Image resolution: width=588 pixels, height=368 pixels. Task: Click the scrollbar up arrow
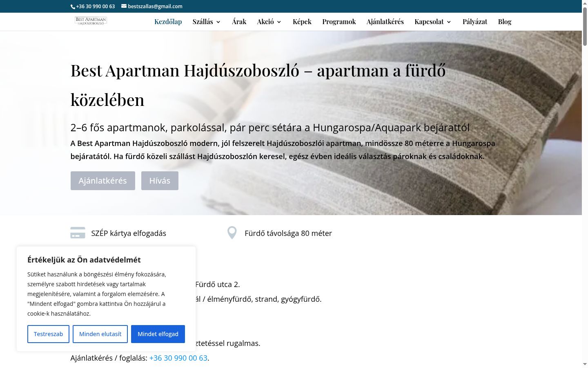pos(585,3)
